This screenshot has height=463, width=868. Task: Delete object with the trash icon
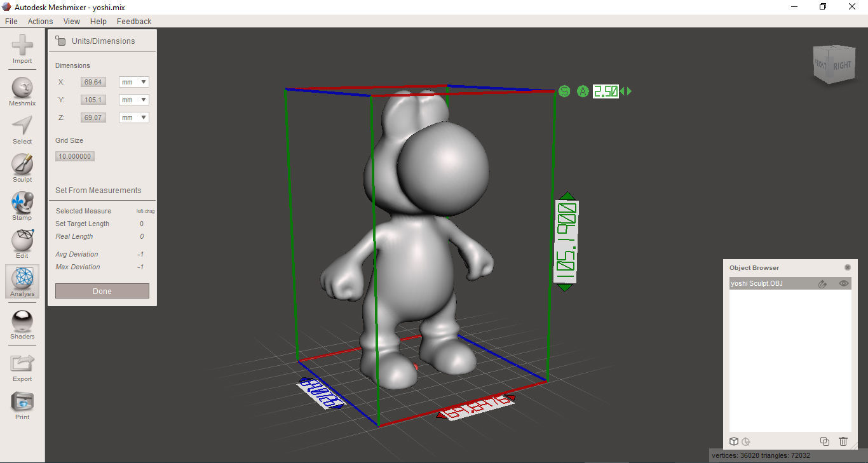843,441
